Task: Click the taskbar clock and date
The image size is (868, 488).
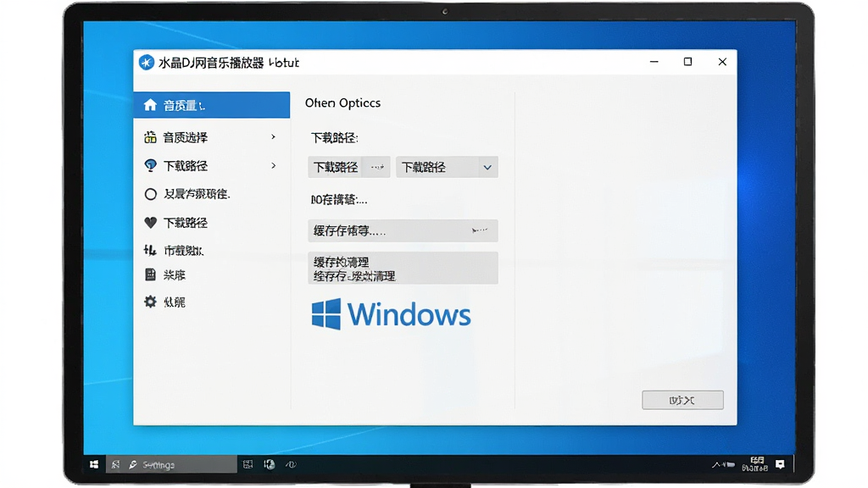Action: coord(755,464)
